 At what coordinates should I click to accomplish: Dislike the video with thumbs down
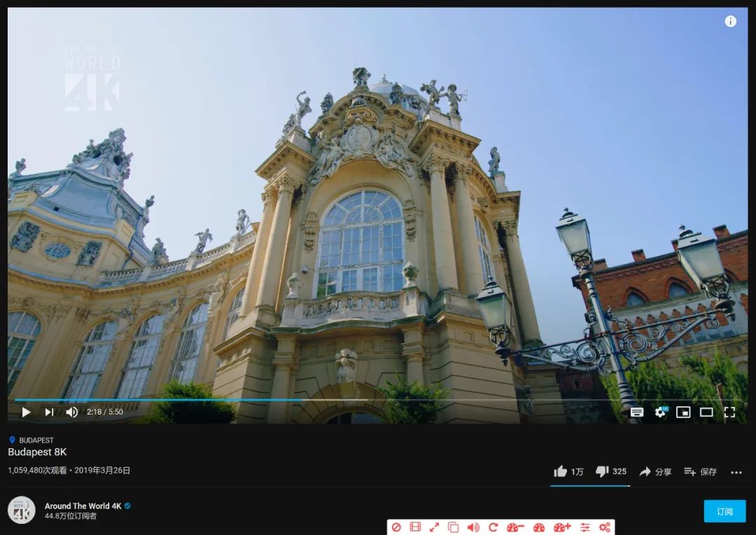point(610,471)
